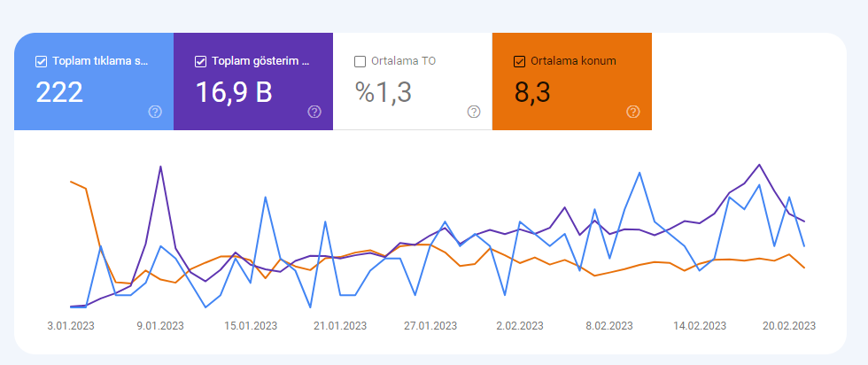Click the 20.02.2023 date axis label
The height and width of the screenshot is (365, 868).
[789, 326]
